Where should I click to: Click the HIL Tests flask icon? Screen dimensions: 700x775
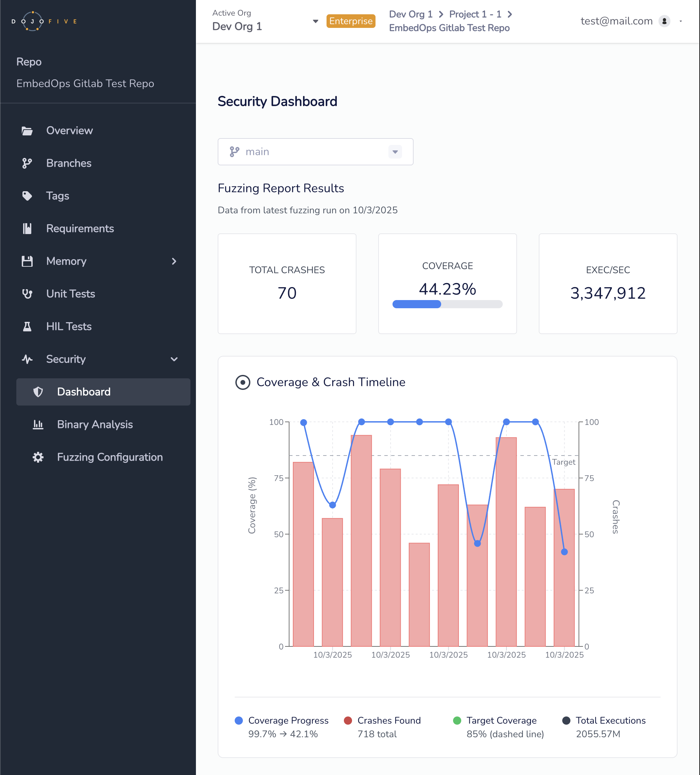[27, 327]
